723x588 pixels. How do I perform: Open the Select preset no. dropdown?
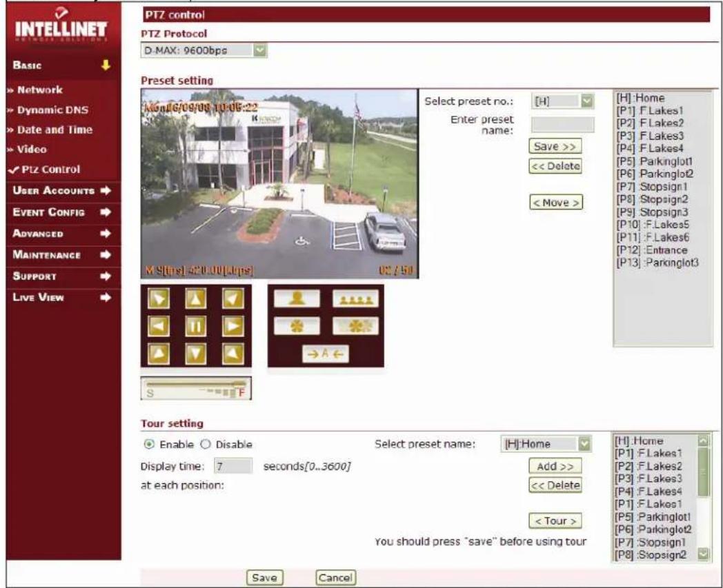(563, 101)
